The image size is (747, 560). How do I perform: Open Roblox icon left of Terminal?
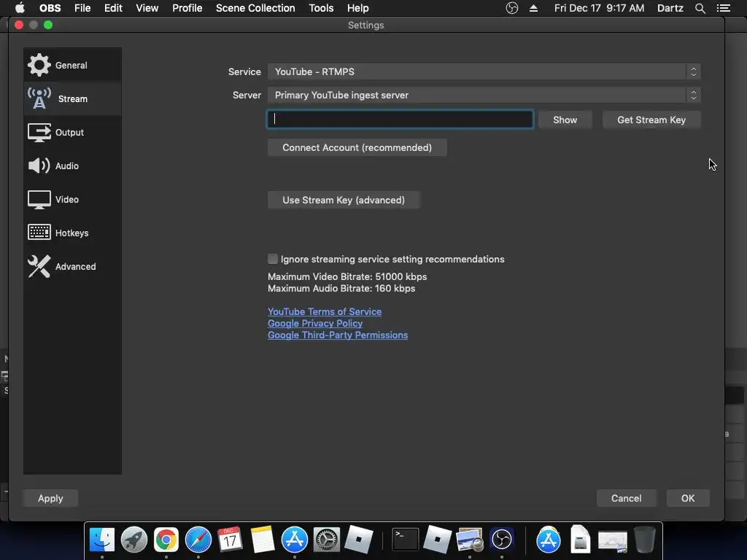tap(359, 539)
